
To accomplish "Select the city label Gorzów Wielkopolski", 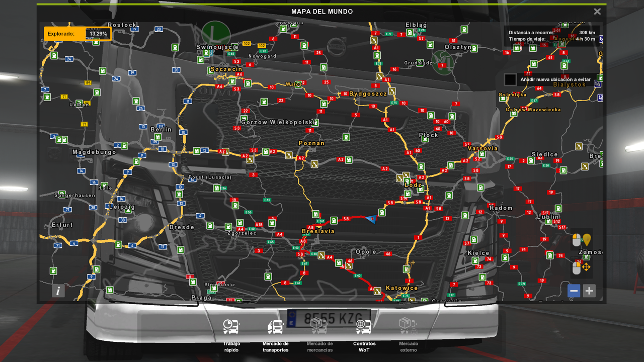I will [279, 122].
